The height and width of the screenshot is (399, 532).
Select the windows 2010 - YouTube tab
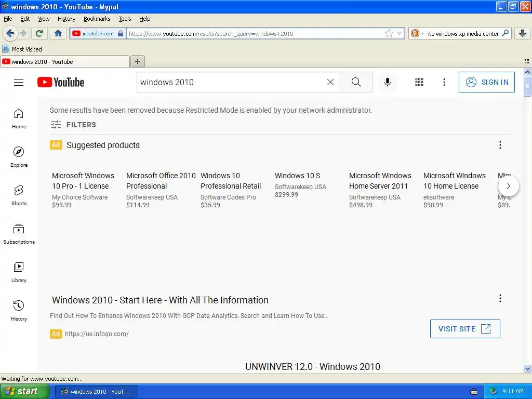(x=65, y=61)
